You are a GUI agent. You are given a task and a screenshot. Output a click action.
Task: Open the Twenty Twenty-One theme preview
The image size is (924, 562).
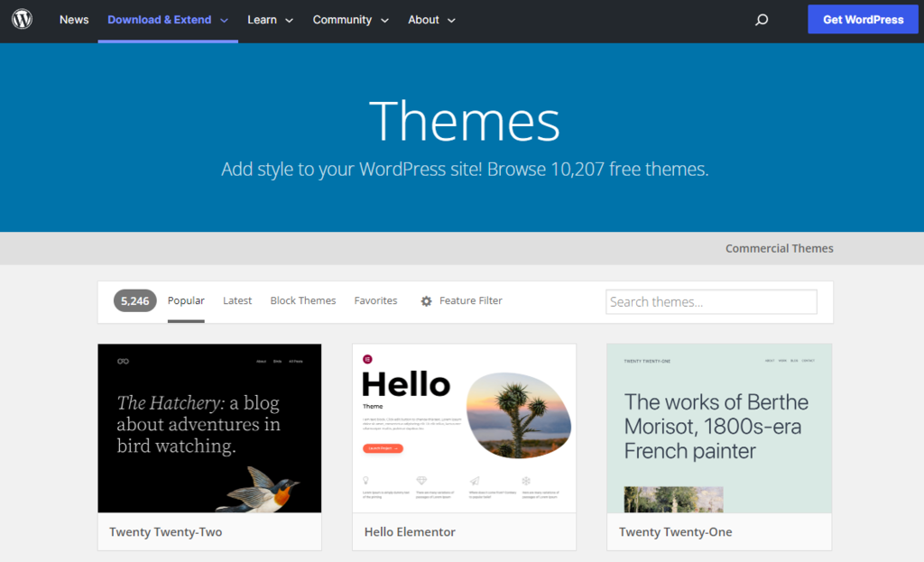click(x=718, y=428)
